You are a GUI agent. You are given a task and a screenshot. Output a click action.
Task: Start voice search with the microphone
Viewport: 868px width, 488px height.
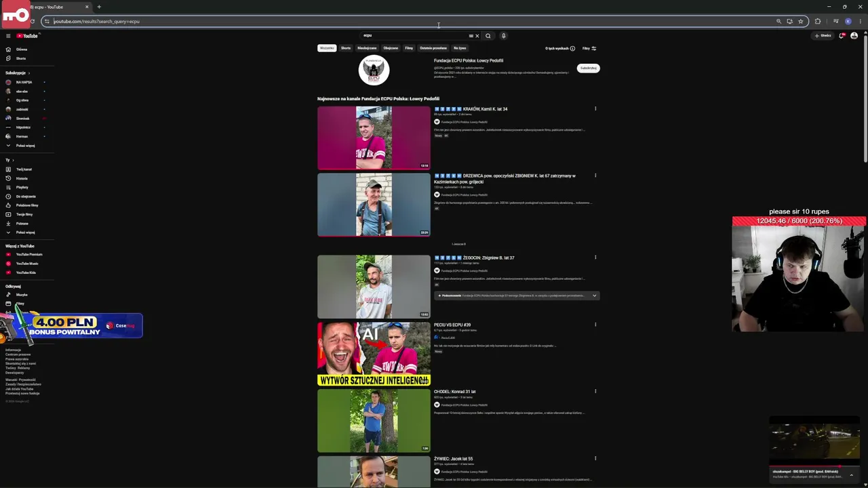pyautogui.click(x=503, y=36)
